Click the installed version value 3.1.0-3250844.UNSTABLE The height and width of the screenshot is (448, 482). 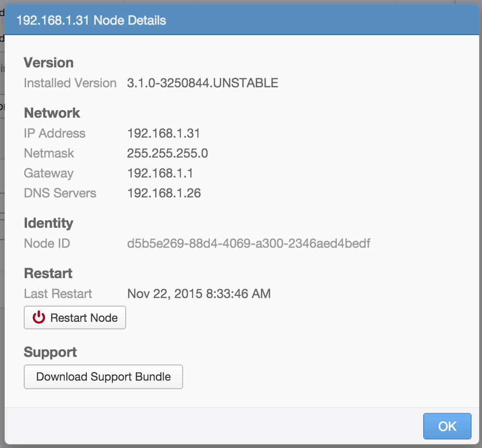(x=203, y=83)
